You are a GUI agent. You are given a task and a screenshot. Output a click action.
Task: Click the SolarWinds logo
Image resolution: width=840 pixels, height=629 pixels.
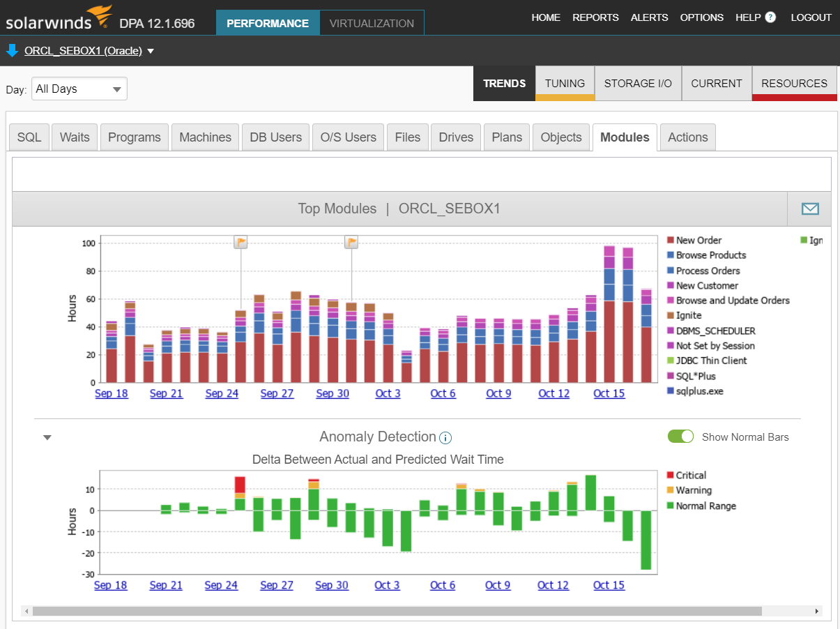click(x=59, y=19)
